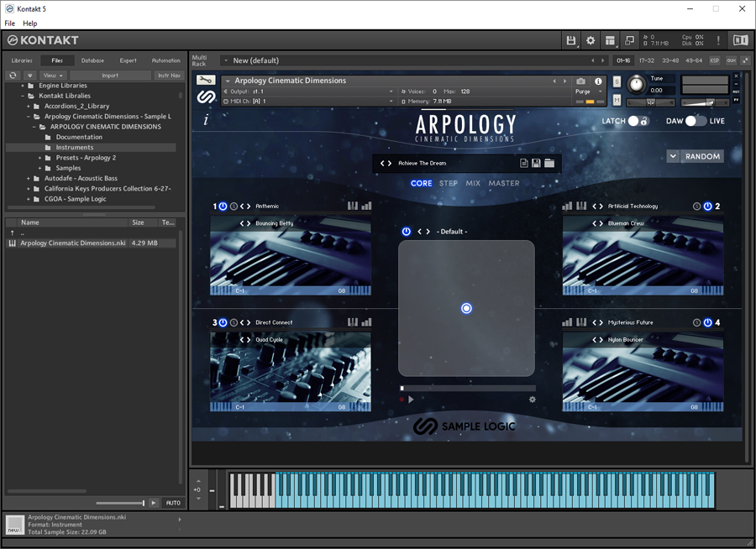Screen dimensions: 756x549
Task: Click previous arrow beside Bouncing Betty
Action: tap(242, 223)
